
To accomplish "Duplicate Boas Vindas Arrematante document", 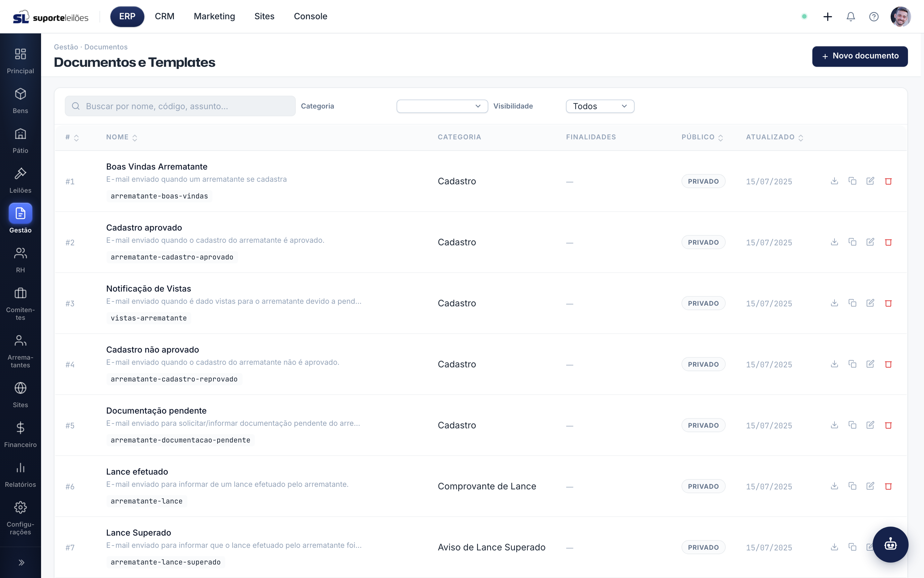I will tap(852, 181).
